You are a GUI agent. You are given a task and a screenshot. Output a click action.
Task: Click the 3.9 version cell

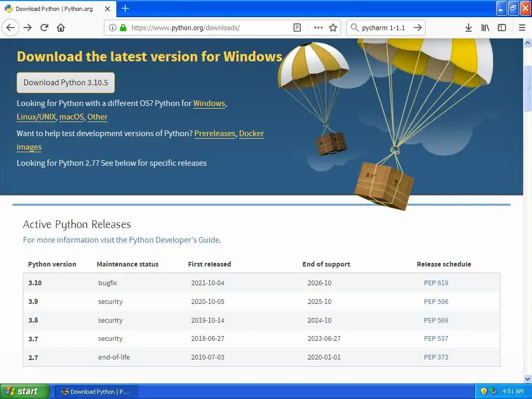point(33,302)
